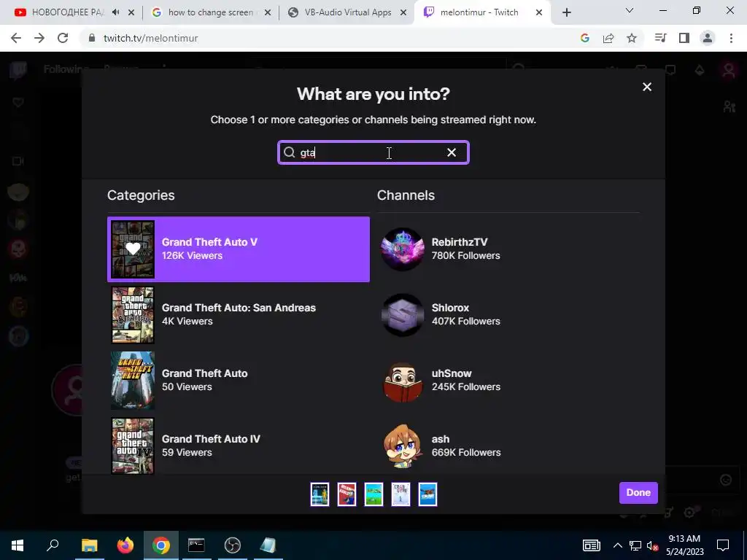The width and height of the screenshot is (747, 560).
Task: Open Chrome three-dot menu
Action: tap(731, 38)
